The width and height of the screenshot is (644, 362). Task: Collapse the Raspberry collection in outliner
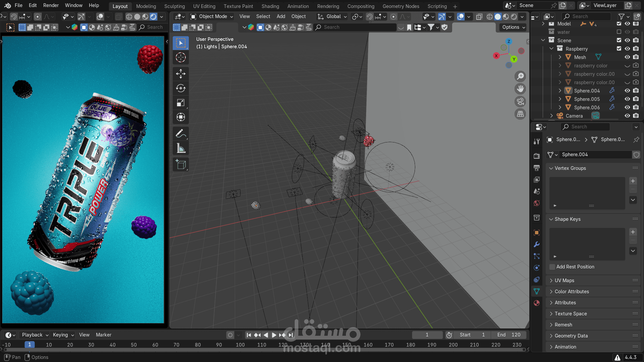point(551,49)
